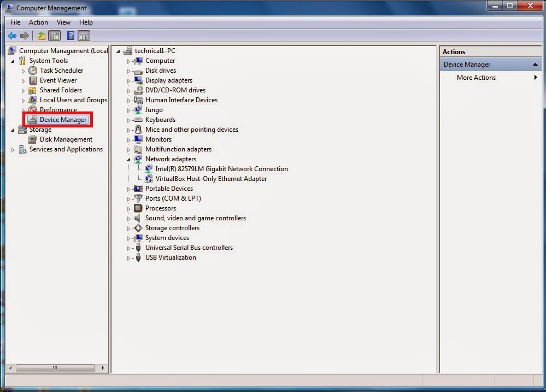The height and width of the screenshot is (392, 546).
Task: Click the Sound, video and game controllers icon
Action: 138,218
